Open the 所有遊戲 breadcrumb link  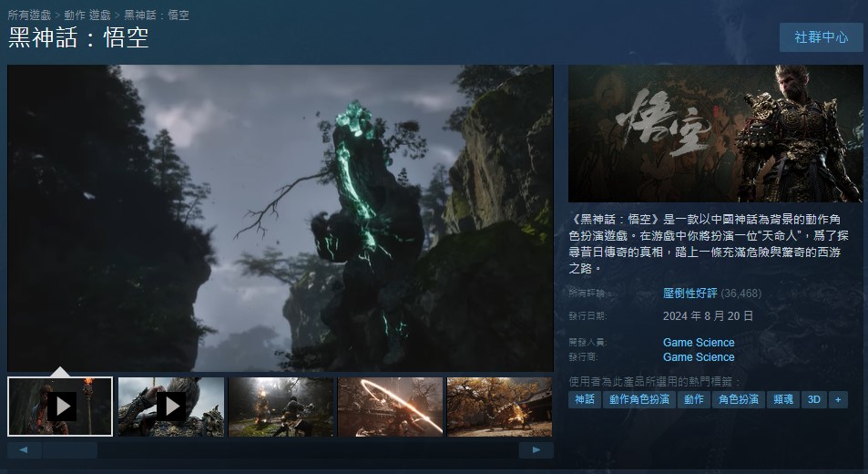[29, 15]
